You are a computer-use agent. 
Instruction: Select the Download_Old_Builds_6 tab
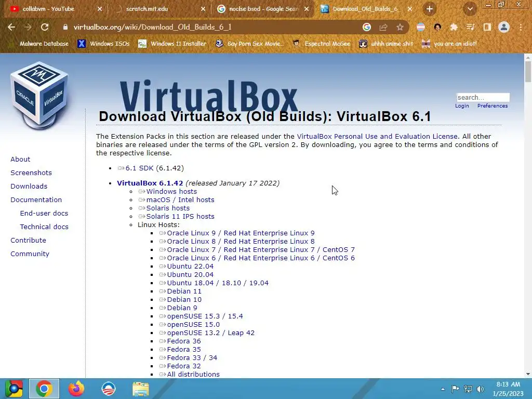(365, 9)
